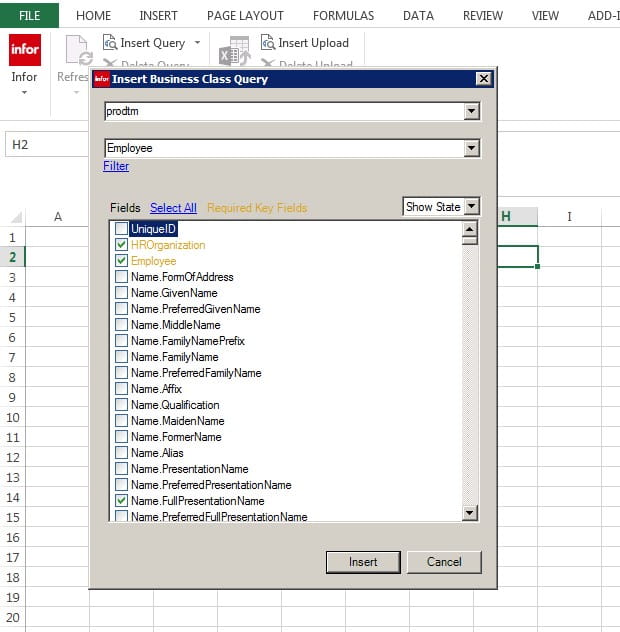The image size is (620, 632).
Task: Uncheck Name.FullPresentationName checkbox
Action: (x=121, y=501)
